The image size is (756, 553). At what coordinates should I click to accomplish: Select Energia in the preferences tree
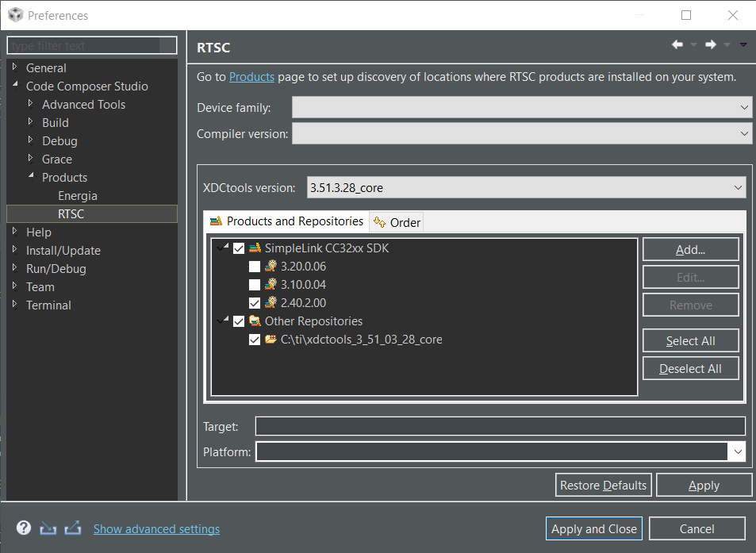coord(78,196)
